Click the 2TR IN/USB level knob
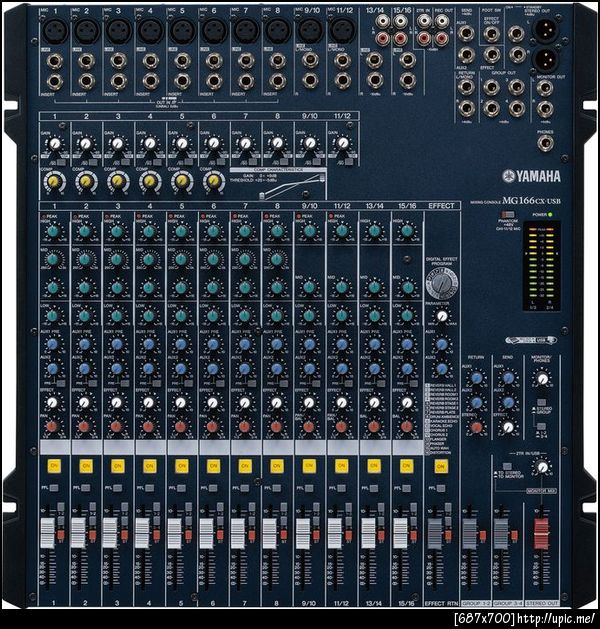Screen dimensions: 600x629 coord(542,467)
